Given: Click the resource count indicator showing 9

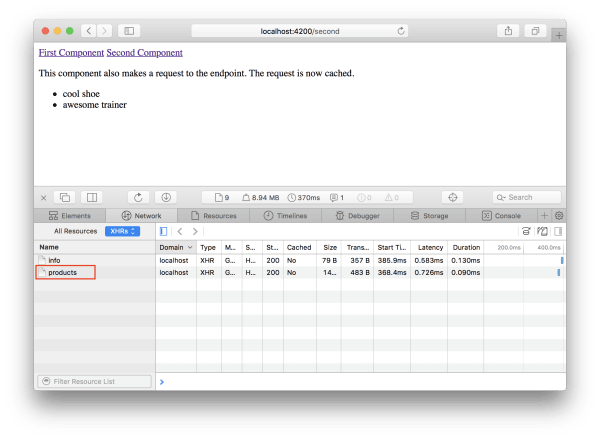Looking at the screenshot, I should click(222, 197).
